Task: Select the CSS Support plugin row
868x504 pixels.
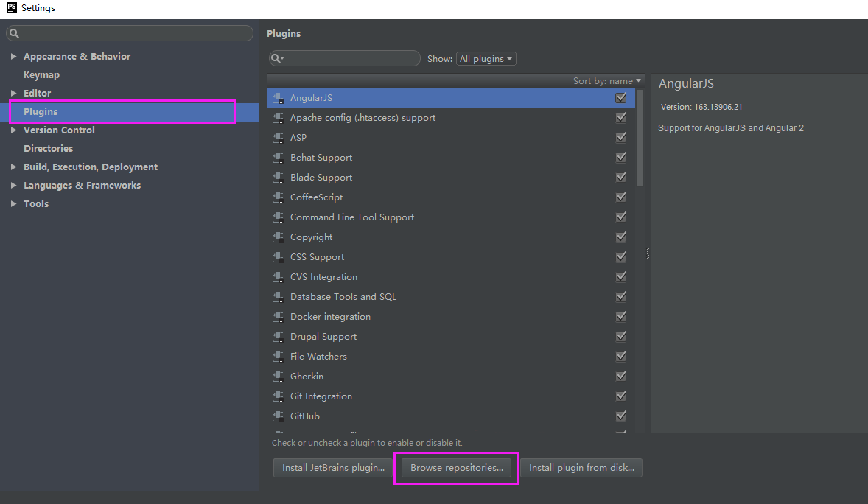Action: tap(451, 257)
